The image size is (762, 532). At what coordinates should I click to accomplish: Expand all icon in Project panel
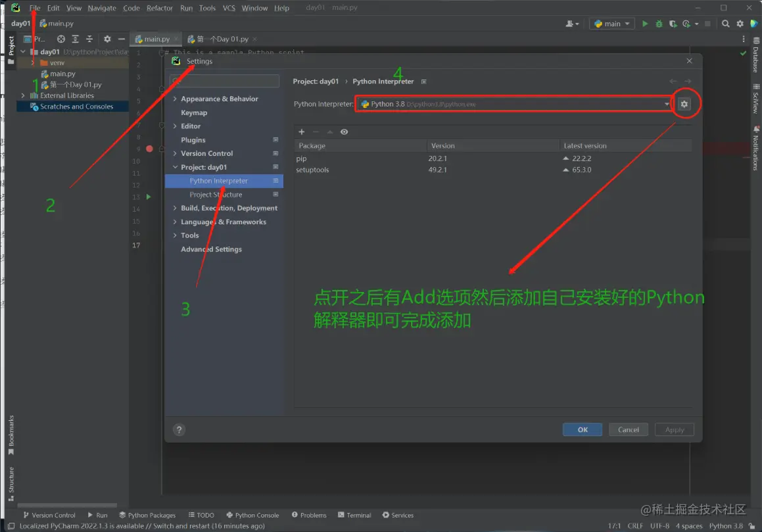(76, 39)
